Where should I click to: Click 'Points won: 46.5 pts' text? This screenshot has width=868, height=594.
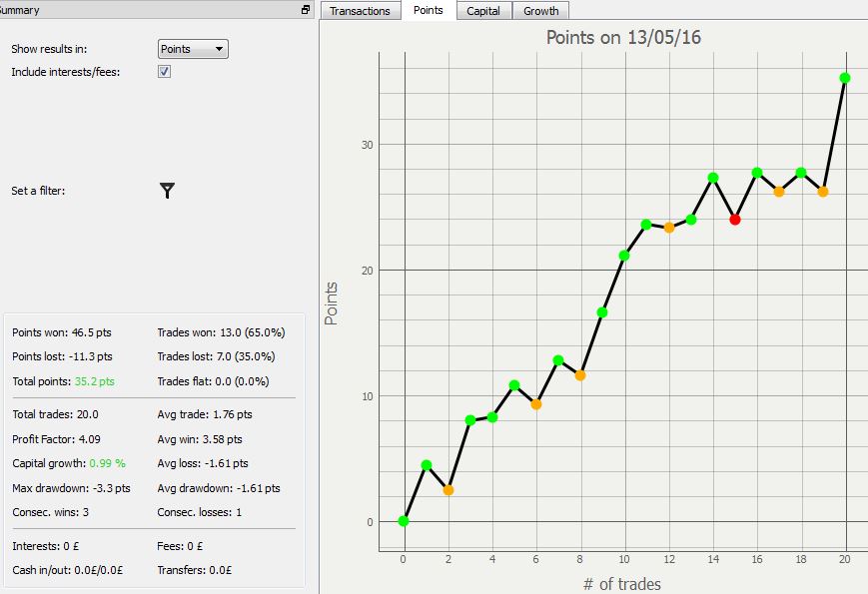(62, 332)
